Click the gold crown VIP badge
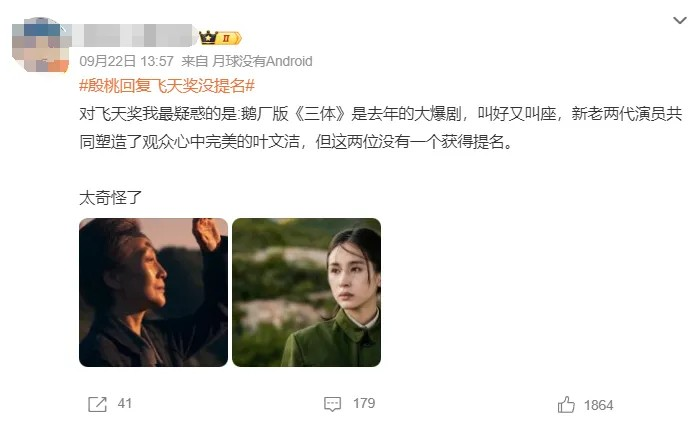Screen dimensions: 696x425 pyautogui.click(x=208, y=38)
